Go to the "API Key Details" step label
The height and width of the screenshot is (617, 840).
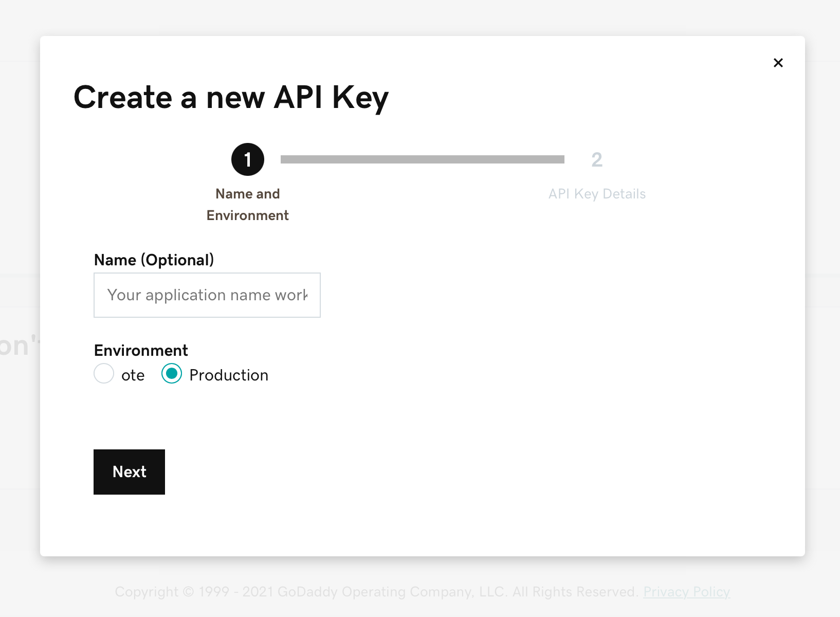point(597,194)
